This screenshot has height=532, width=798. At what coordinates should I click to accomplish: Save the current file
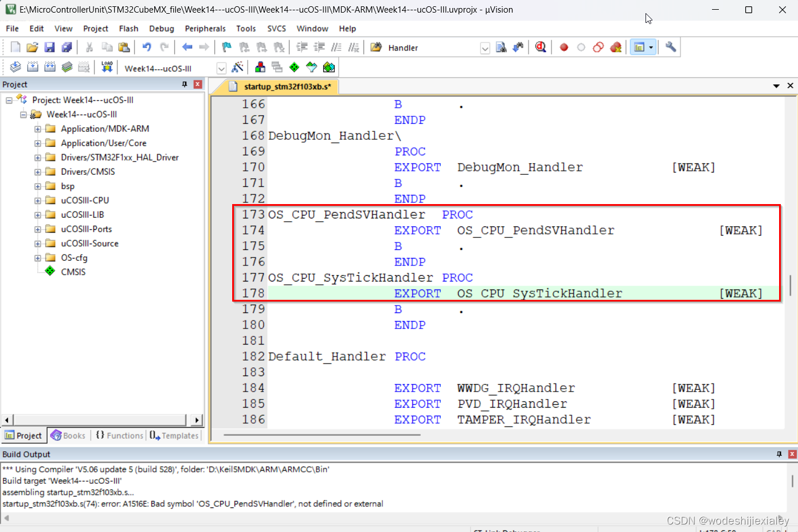coord(50,48)
